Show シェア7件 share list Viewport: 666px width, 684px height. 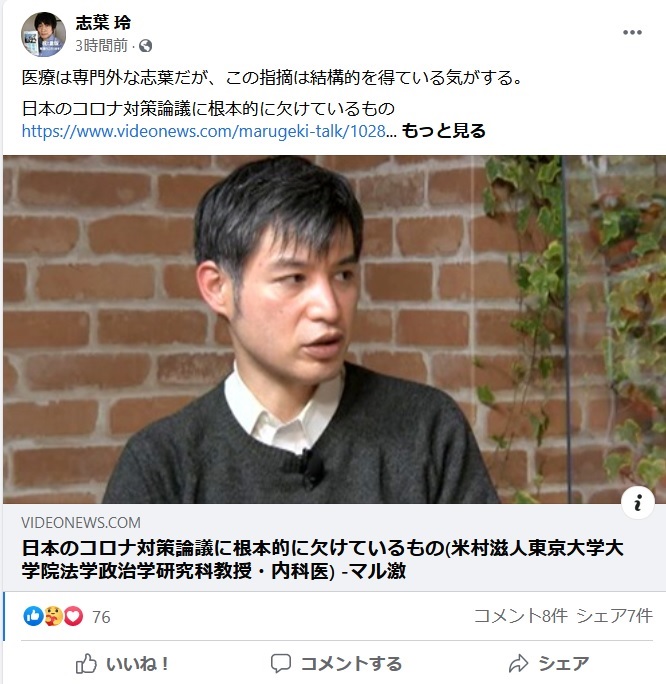[614, 616]
